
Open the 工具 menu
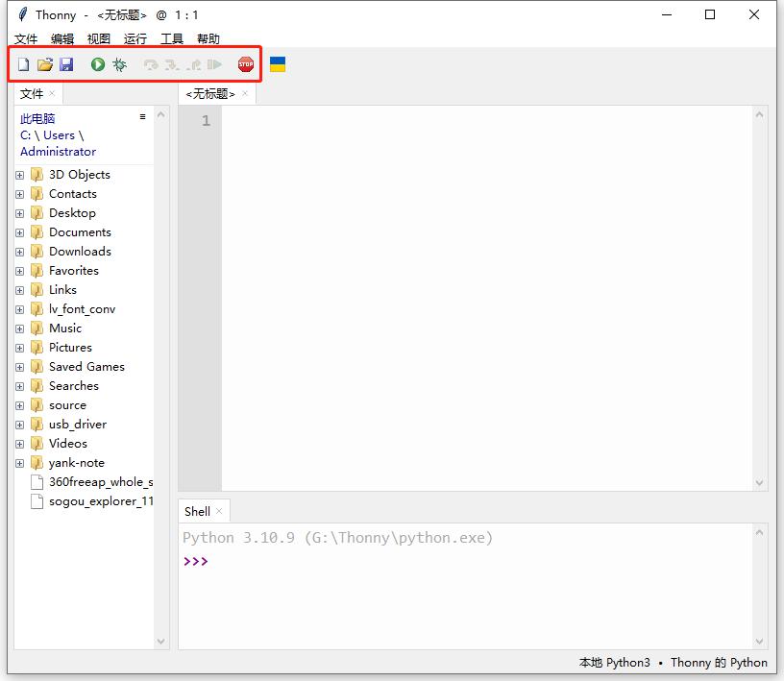172,38
